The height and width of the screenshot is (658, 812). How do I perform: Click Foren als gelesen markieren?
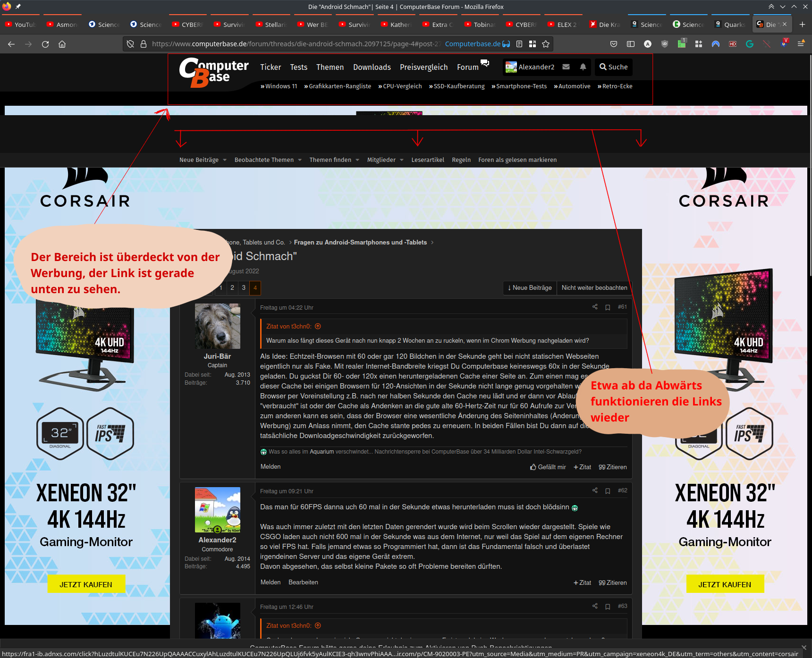[517, 160]
